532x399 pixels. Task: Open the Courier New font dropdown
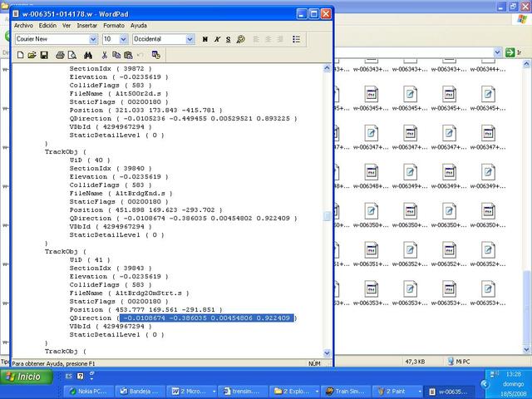tap(92, 39)
